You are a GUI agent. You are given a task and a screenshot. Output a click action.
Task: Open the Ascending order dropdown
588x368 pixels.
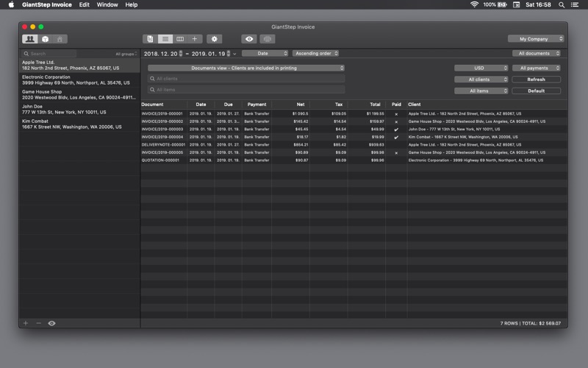pyautogui.click(x=316, y=53)
